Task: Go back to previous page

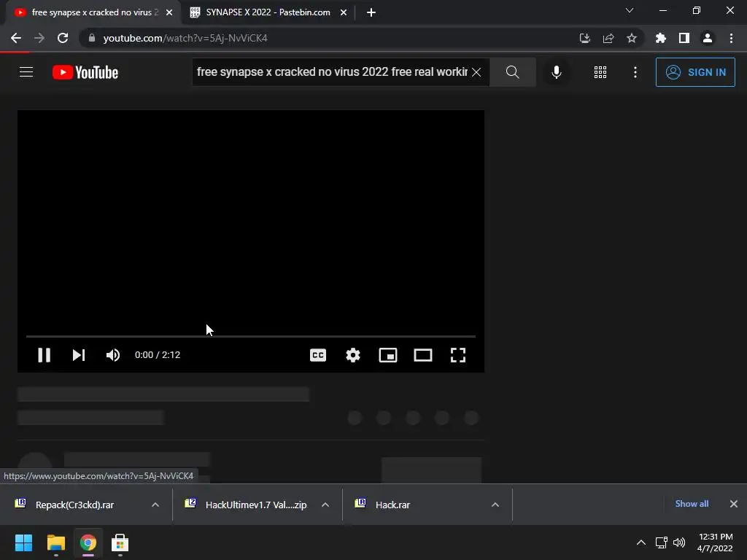Action: click(x=16, y=38)
